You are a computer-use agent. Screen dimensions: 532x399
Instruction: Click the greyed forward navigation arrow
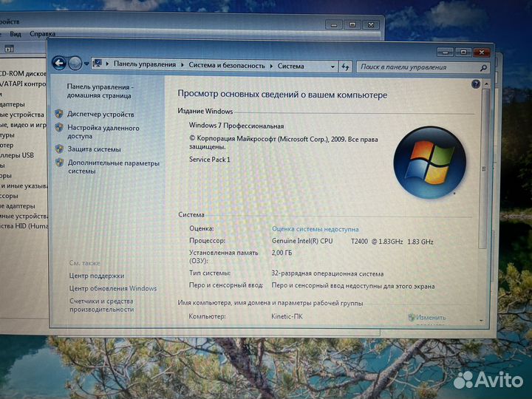pos(75,63)
